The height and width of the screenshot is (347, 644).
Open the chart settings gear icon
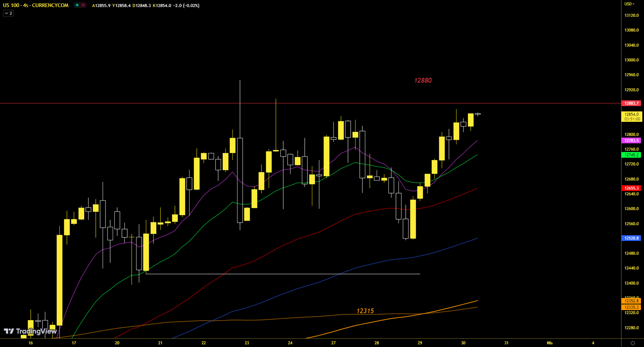coord(632,343)
